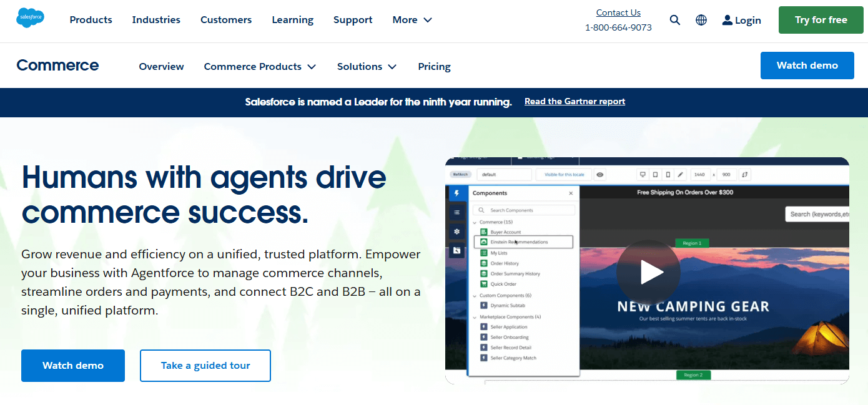The width and height of the screenshot is (868, 405).
Task: Select the Pricing menu item
Action: [x=434, y=66]
